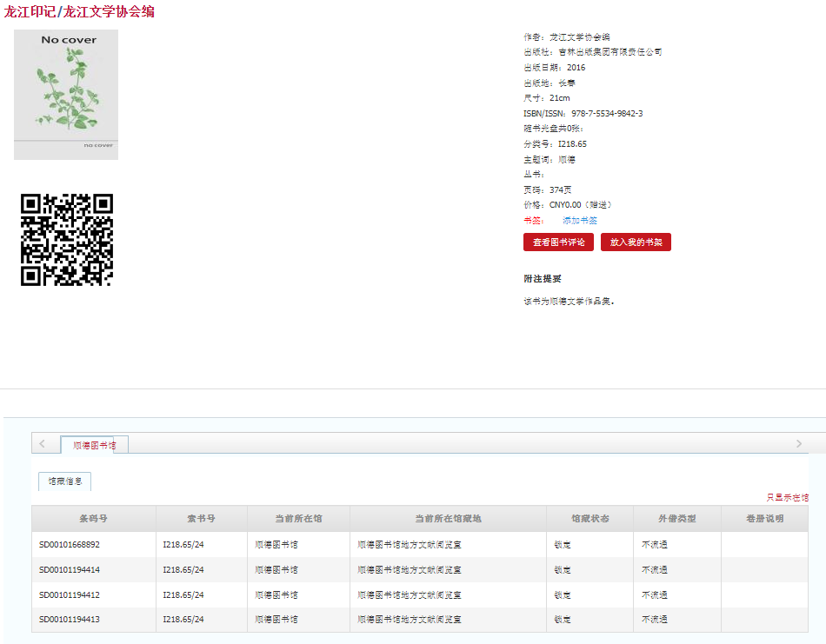Click the publisher 吉林出版集团有限责任公司 line
The height and width of the screenshot is (644, 826).
coord(593,51)
